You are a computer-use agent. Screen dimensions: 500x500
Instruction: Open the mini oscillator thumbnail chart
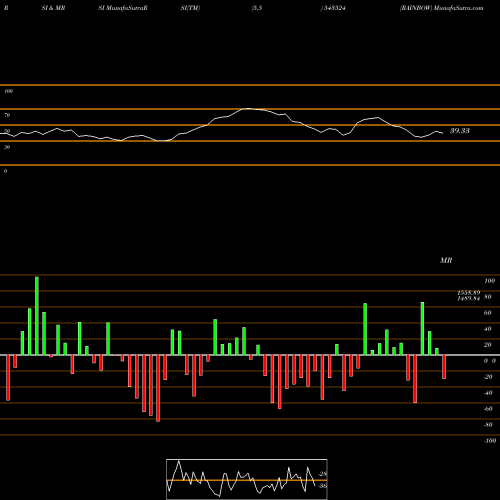tap(247, 479)
